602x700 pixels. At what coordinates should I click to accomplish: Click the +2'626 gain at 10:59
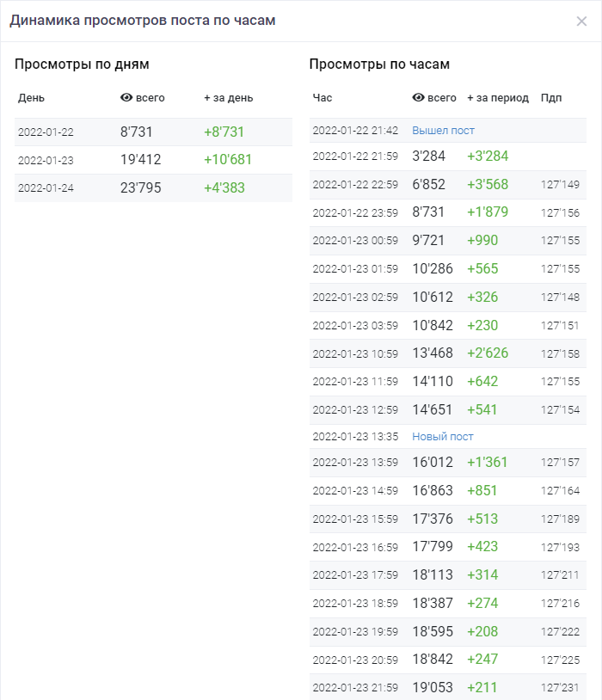click(x=489, y=353)
